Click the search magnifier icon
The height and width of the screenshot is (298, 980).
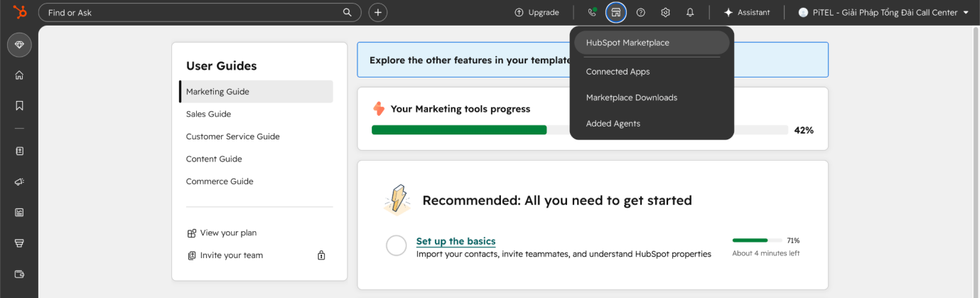[348, 12]
